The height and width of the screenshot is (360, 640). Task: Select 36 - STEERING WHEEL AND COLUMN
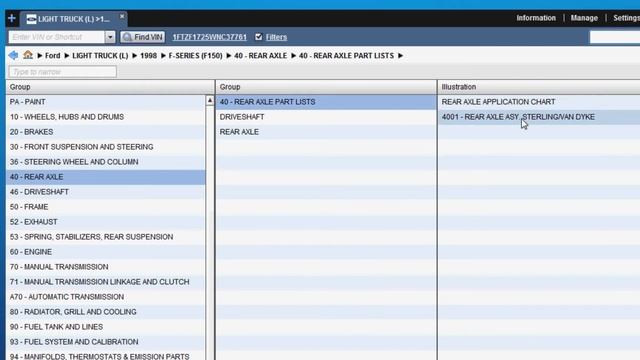pyautogui.click(x=106, y=162)
